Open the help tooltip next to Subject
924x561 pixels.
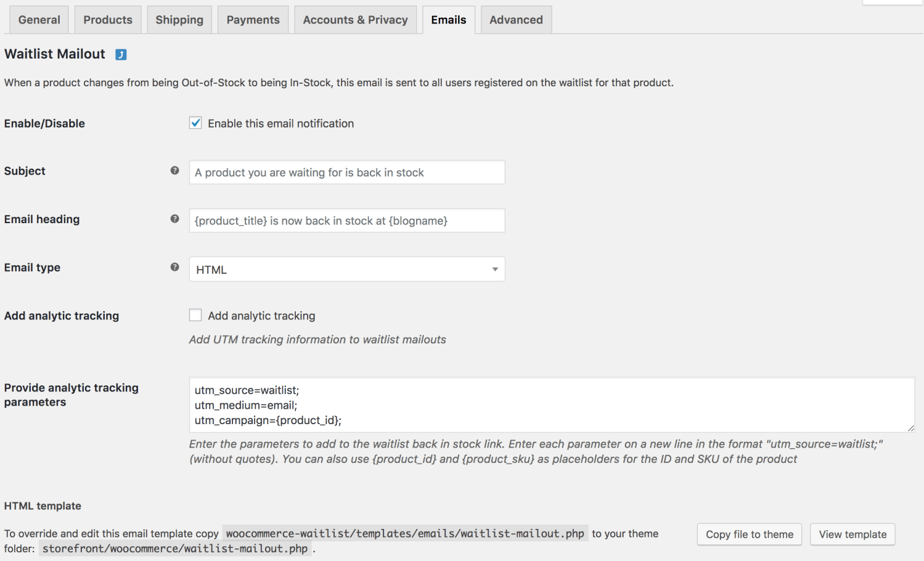point(175,171)
